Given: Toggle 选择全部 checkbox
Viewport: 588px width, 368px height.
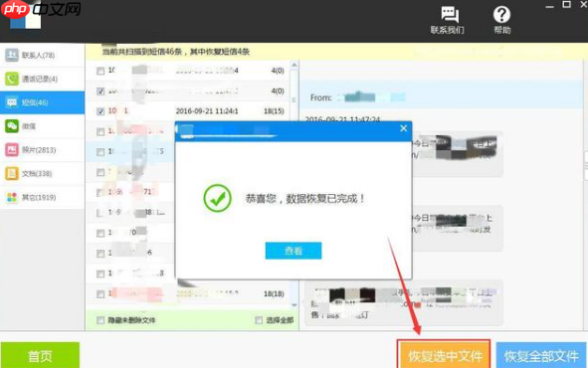Looking at the screenshot, I should (x=259, y=320).
